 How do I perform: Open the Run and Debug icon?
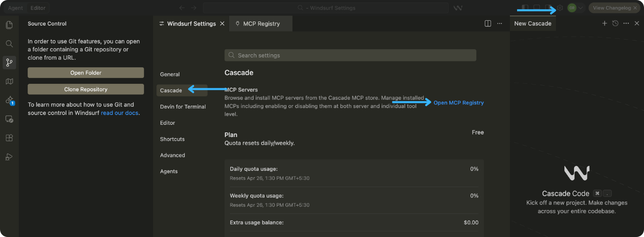pyautogui.click(x=9, y=157)
